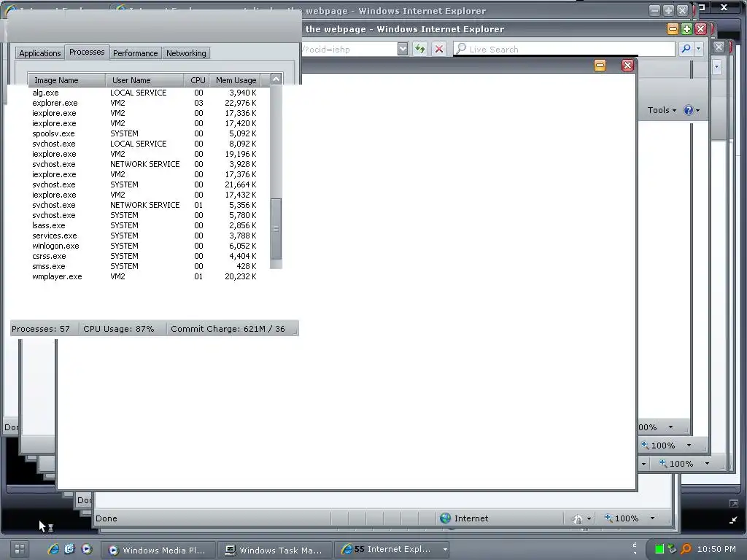Click the 100% zoom button beside Internet zone
This screenshot has height=560, width=747.
click(x=622, y=518)
